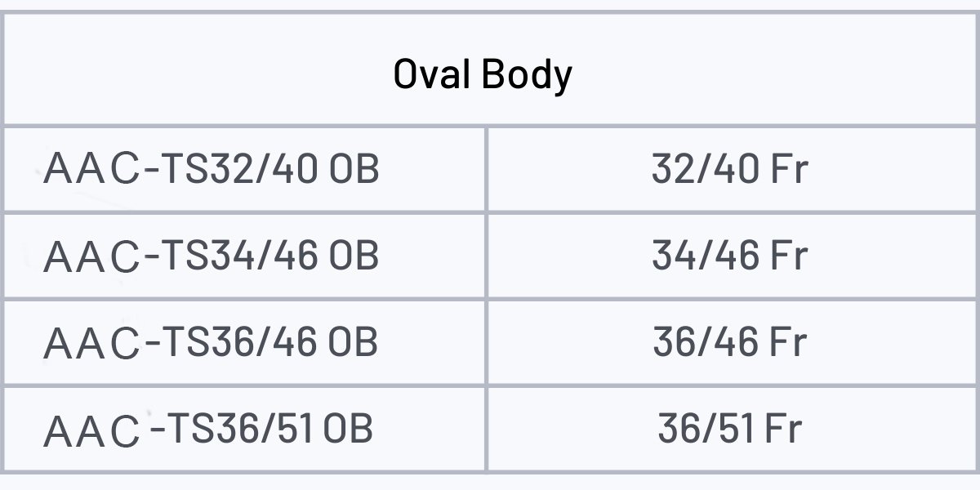Click the Fr unit after 36/51
The image size is (980, 490).
coord(783,428)
